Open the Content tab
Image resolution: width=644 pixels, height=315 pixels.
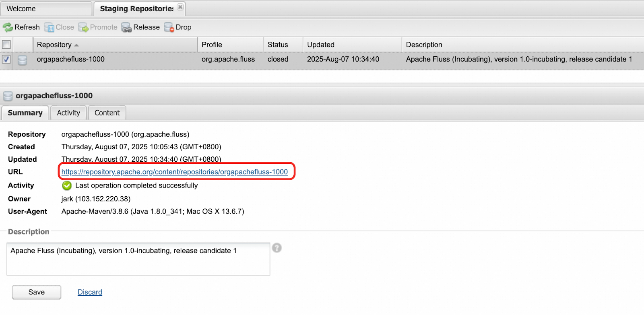[107, 113]
